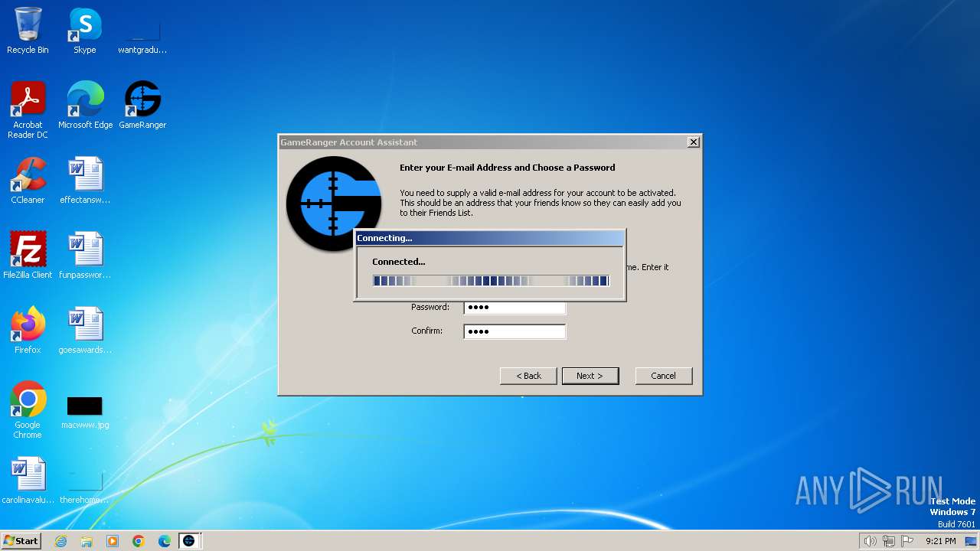Click the Next button in the assistant
The image size is (980, 551).
[590, 376]
